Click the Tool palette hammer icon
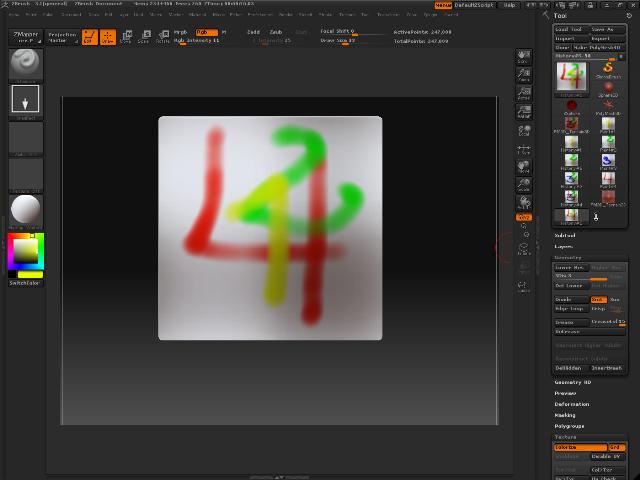The height and width of the screenshot is (480, 640). [x=546, y=15]
